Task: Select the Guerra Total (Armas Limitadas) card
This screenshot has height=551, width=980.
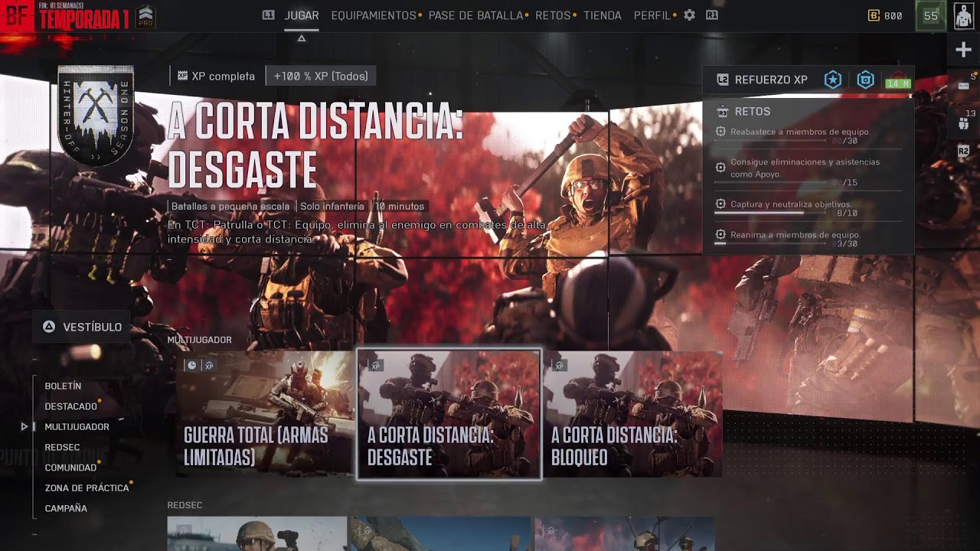Action: coord(264,414)
